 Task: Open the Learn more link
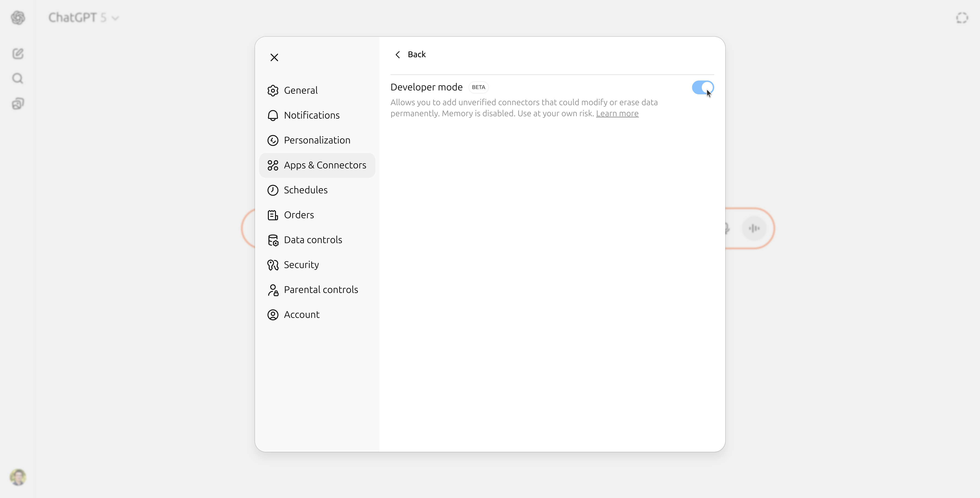tap(617, 113)
